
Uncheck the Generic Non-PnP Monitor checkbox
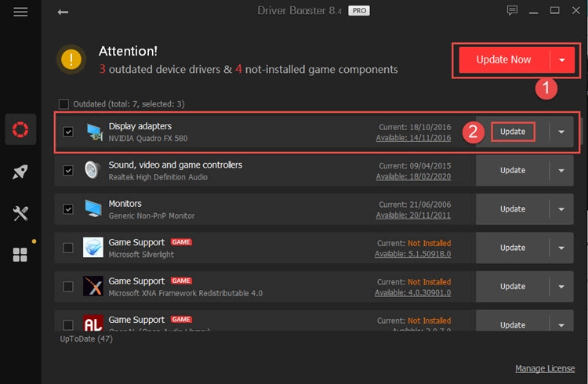pos(68,209)
